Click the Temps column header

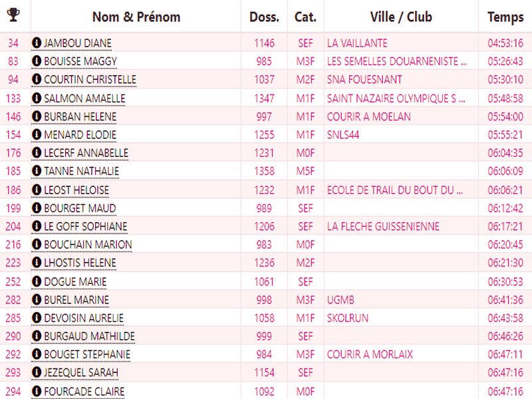[505, 17]
